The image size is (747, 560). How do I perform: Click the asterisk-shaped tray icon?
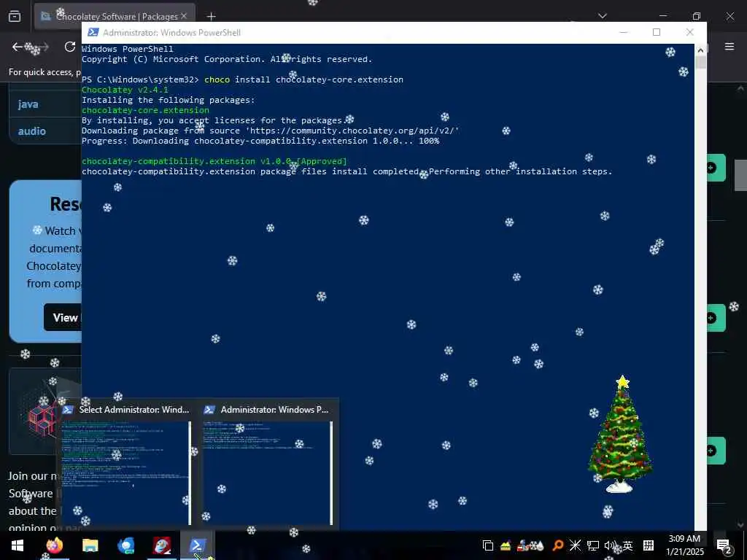coord(575,545)
